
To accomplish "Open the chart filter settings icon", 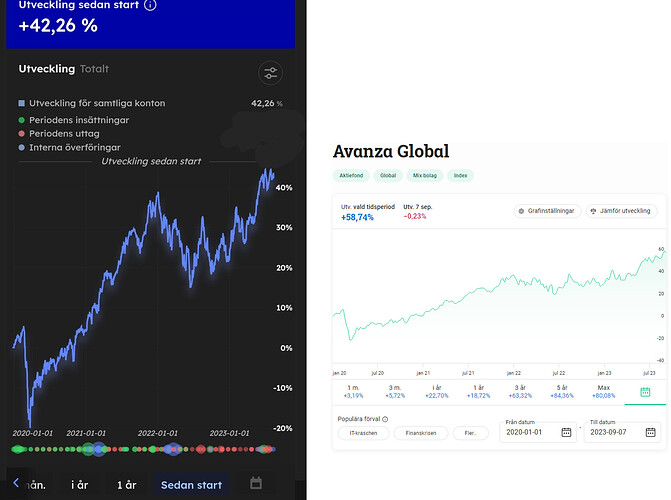I will [270, 73].
